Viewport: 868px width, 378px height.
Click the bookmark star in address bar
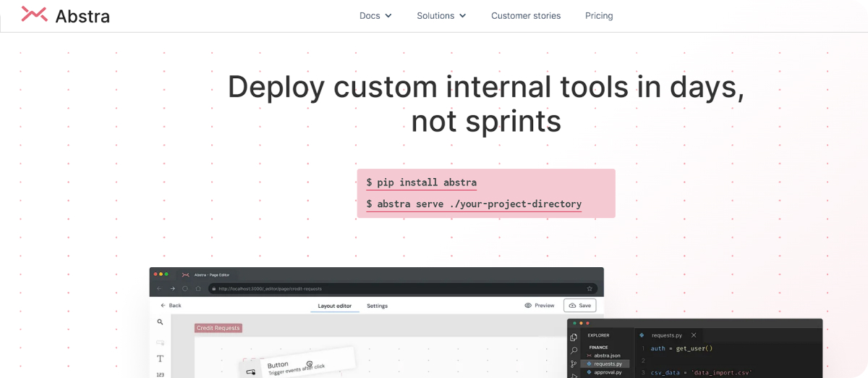pos(590,288)
